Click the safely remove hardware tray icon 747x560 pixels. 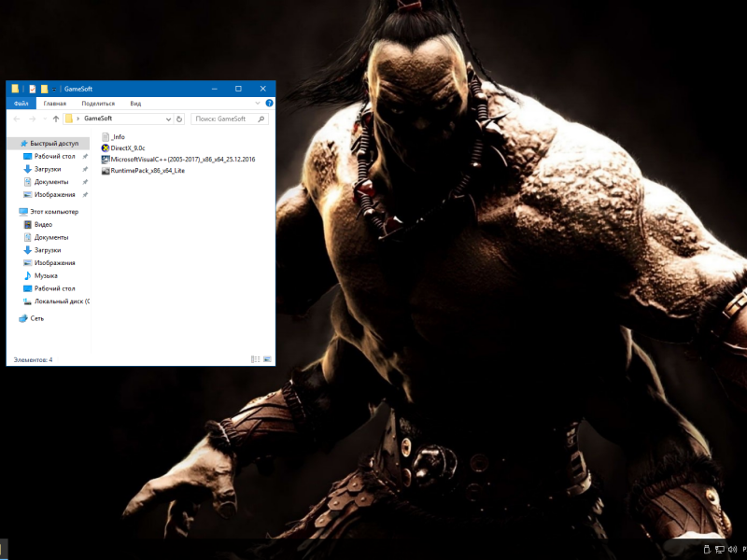tap(707, 550)
